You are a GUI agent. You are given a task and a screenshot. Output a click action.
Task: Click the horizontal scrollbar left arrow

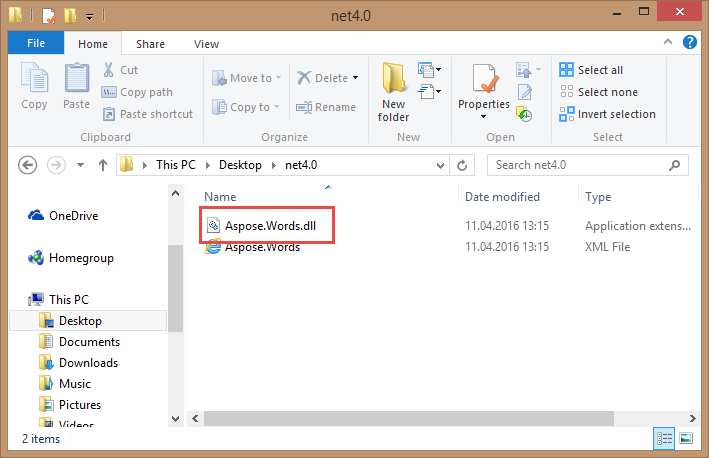[x=195, y=419]
